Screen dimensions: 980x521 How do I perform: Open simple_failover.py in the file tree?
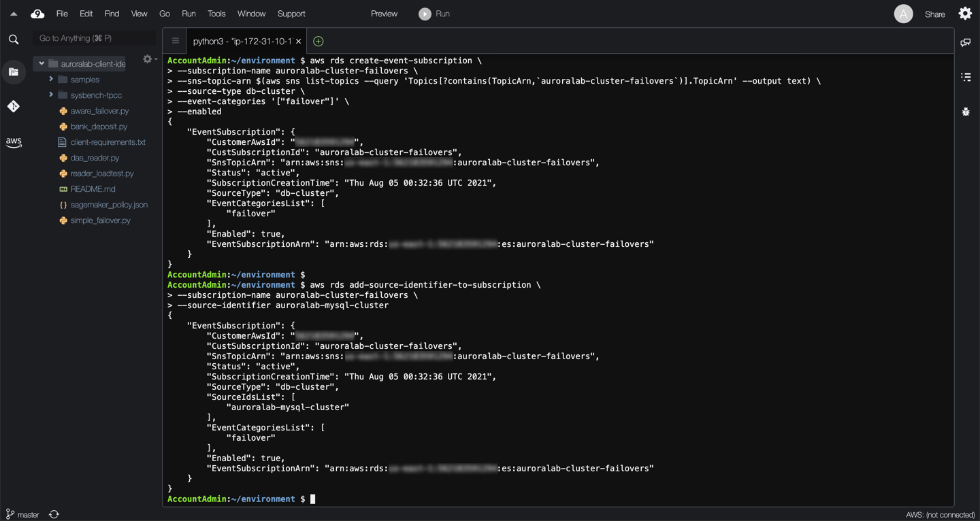100,220
